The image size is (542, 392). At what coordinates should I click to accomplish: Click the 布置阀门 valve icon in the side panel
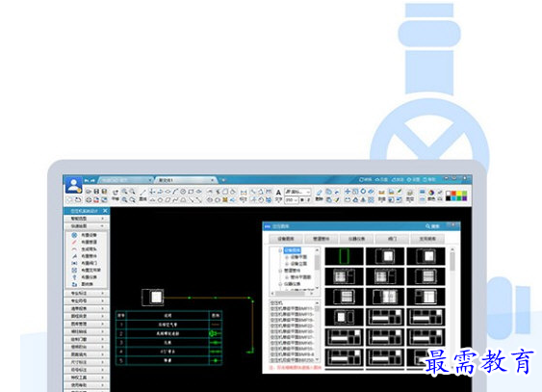[x=74, y=263]
